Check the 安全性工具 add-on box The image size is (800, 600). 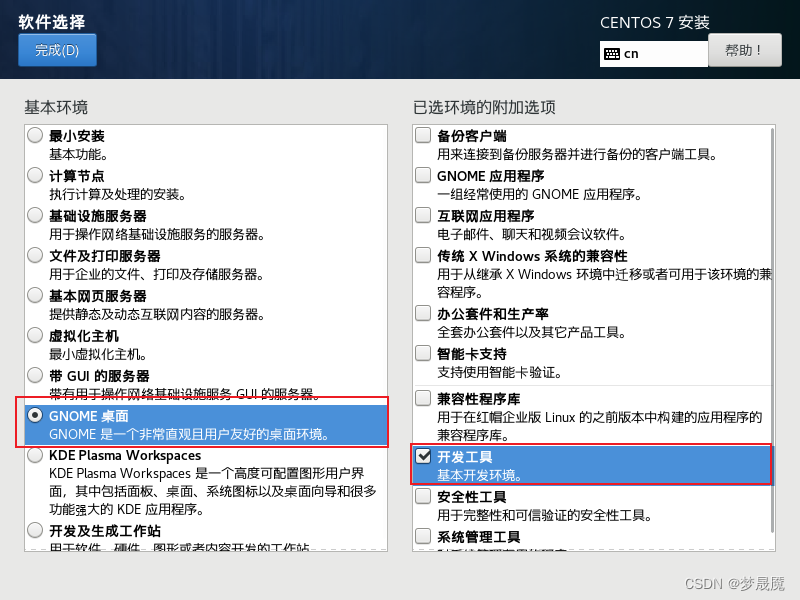coord(423,496)
